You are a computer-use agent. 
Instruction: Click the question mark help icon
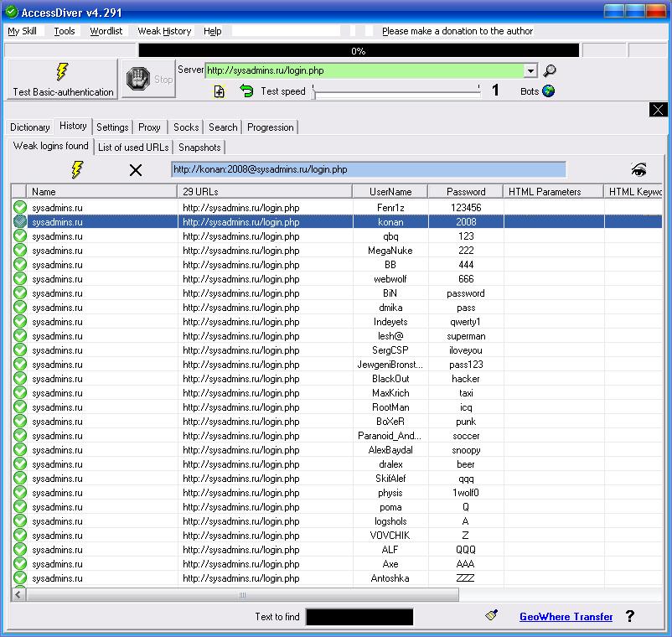coord(629,616)
